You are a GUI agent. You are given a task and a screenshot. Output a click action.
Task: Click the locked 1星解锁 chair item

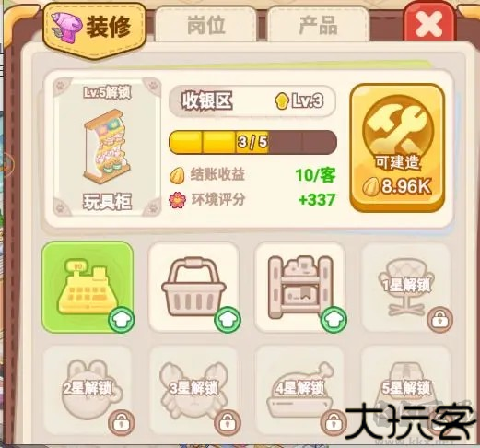point(406,287)
